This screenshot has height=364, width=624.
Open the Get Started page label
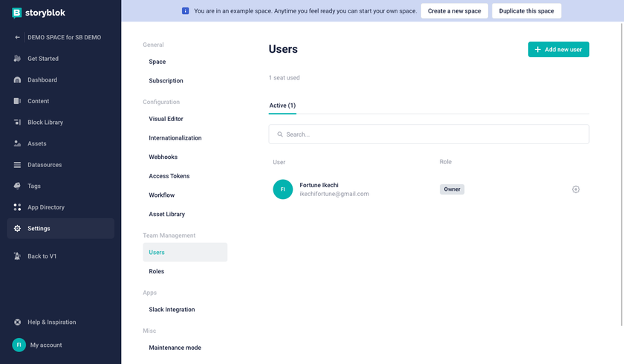pyautogui.click(x=43, y=59)
